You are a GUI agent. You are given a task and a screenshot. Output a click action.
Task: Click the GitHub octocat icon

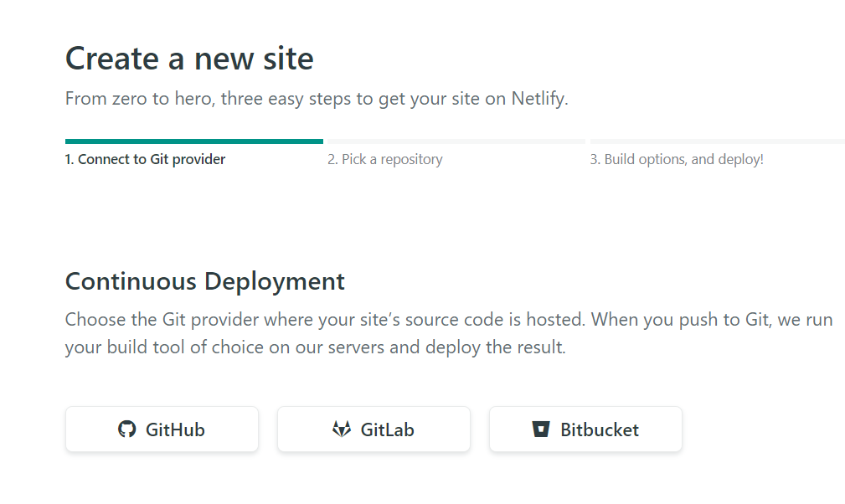pyautogui.click(x=126, y=429)
